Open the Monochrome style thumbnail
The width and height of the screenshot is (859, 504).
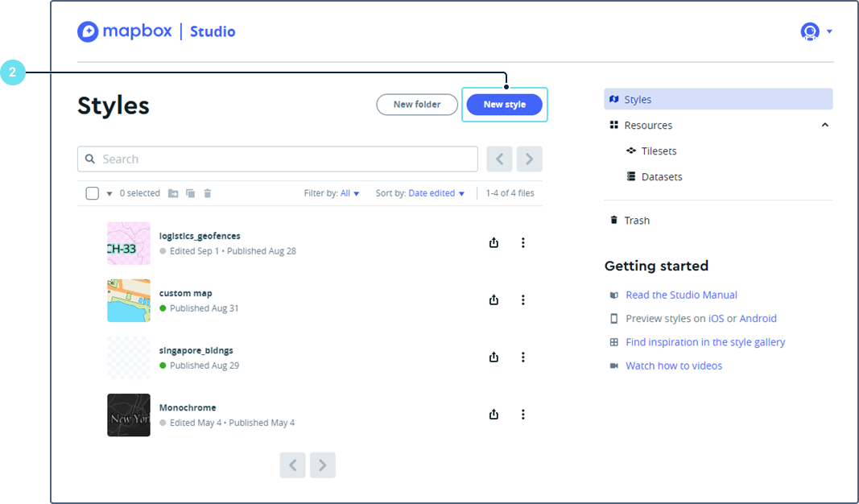point(129,415)
